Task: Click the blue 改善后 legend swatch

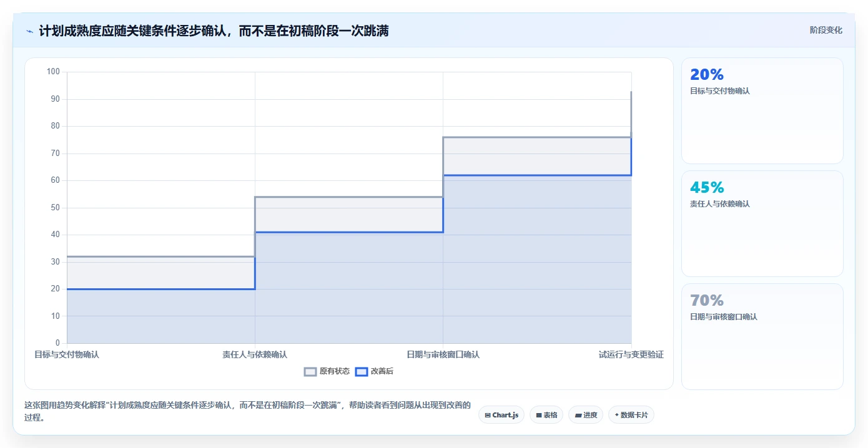Action: tap(361, 371)
